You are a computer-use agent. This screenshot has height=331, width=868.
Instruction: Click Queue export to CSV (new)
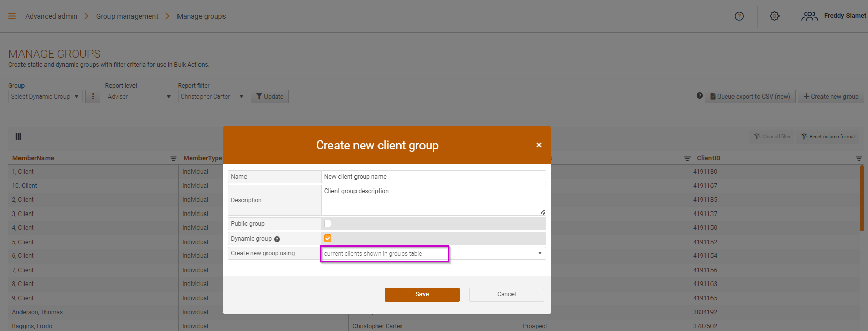[x=750, y=97]
